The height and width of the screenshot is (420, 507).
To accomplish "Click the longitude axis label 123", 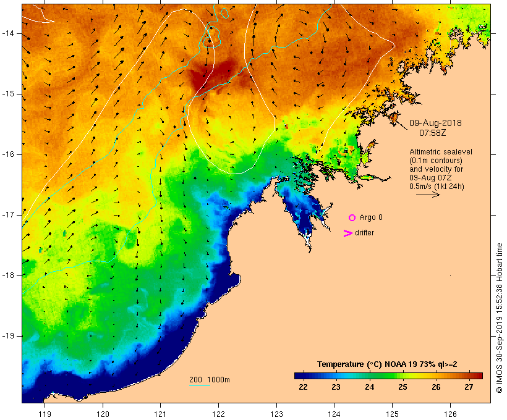I will pos(276,414).
